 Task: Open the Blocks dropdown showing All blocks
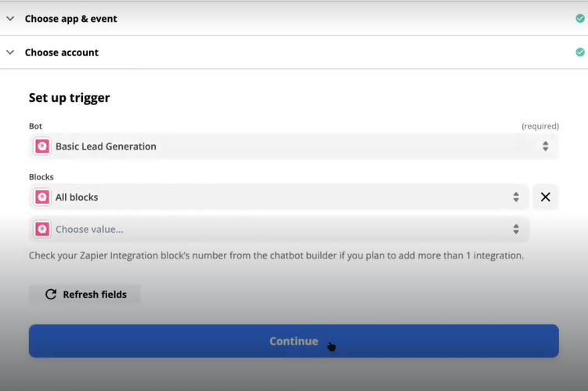pyautogui.click(x=279, y=197)
